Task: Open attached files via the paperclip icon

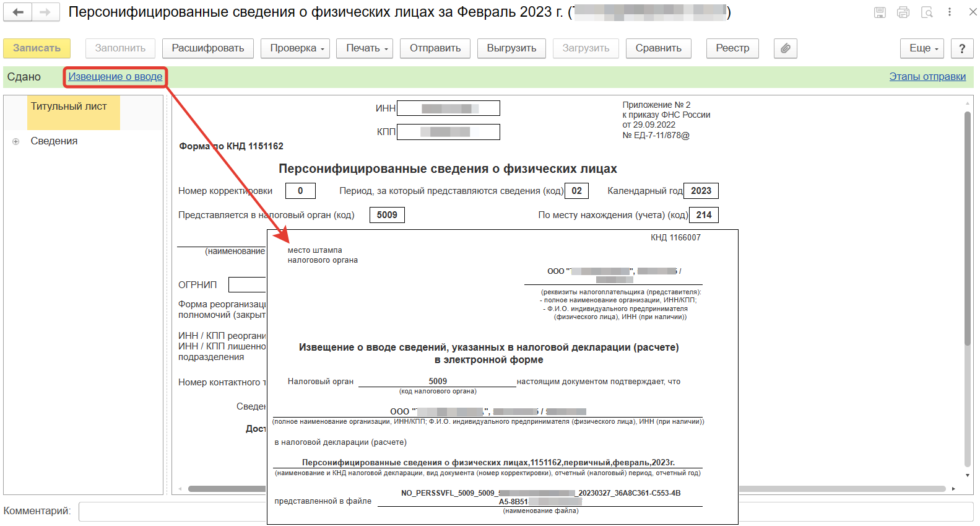Action: 785,48
